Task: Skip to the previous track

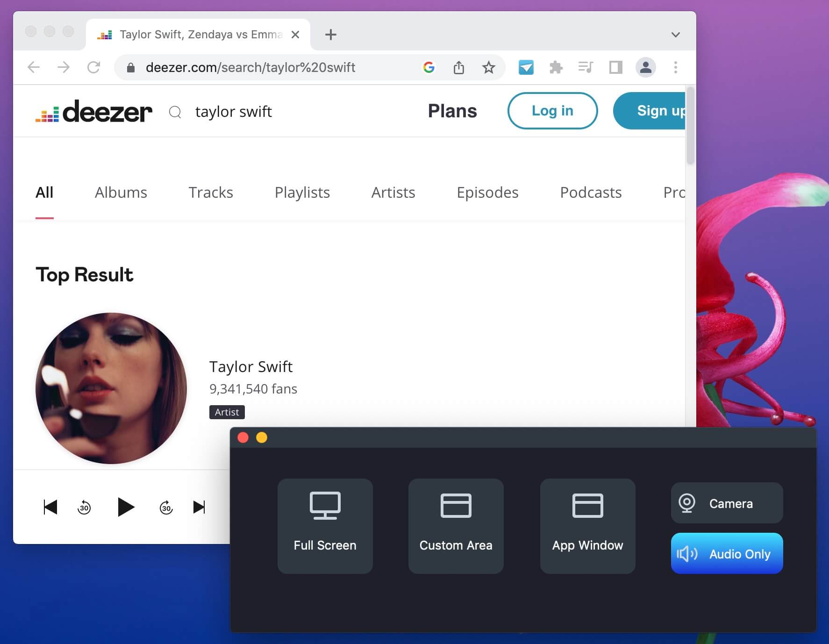Action: pos(50,507)
